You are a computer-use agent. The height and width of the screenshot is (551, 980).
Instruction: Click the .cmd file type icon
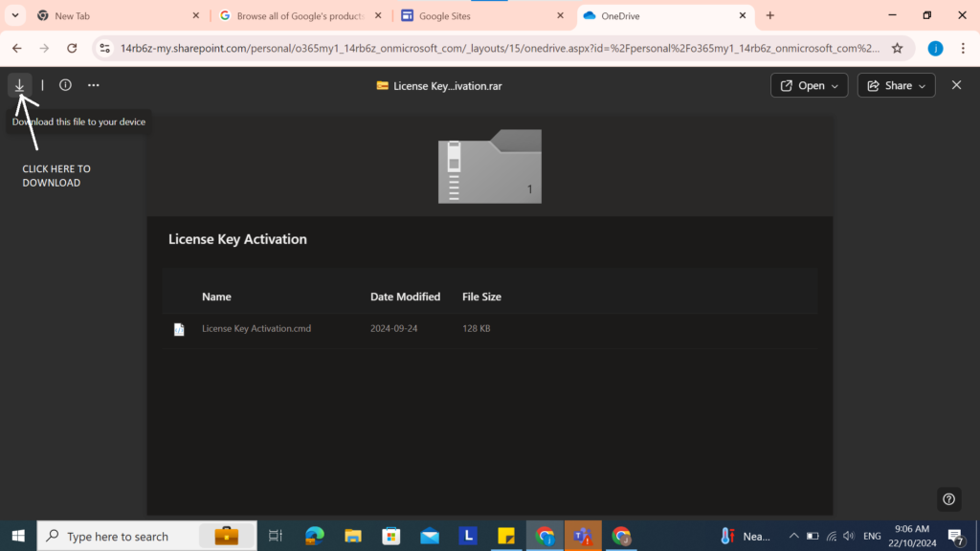pyautogui.click(x=179, y=329)
